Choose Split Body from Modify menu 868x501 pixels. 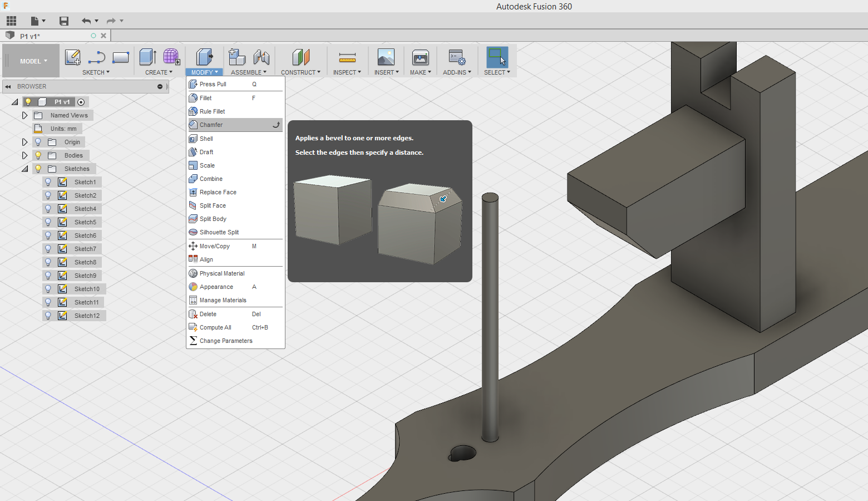point(235,219)
